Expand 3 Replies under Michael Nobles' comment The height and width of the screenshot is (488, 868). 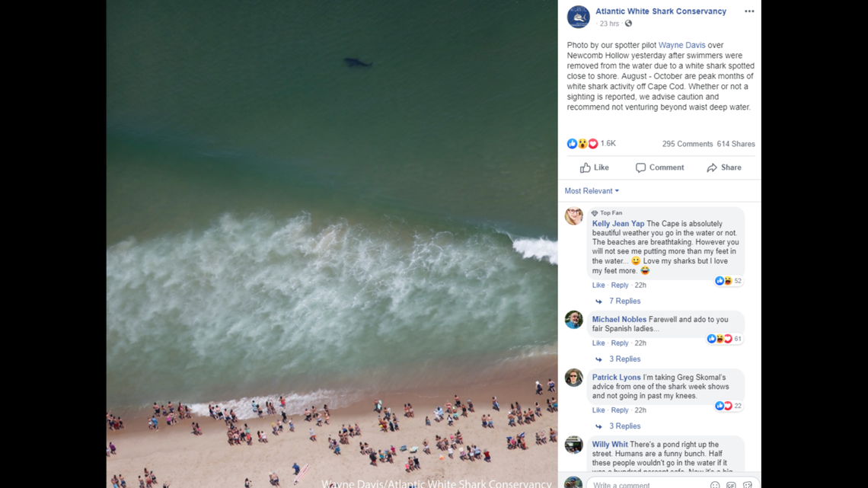(624, 359)
